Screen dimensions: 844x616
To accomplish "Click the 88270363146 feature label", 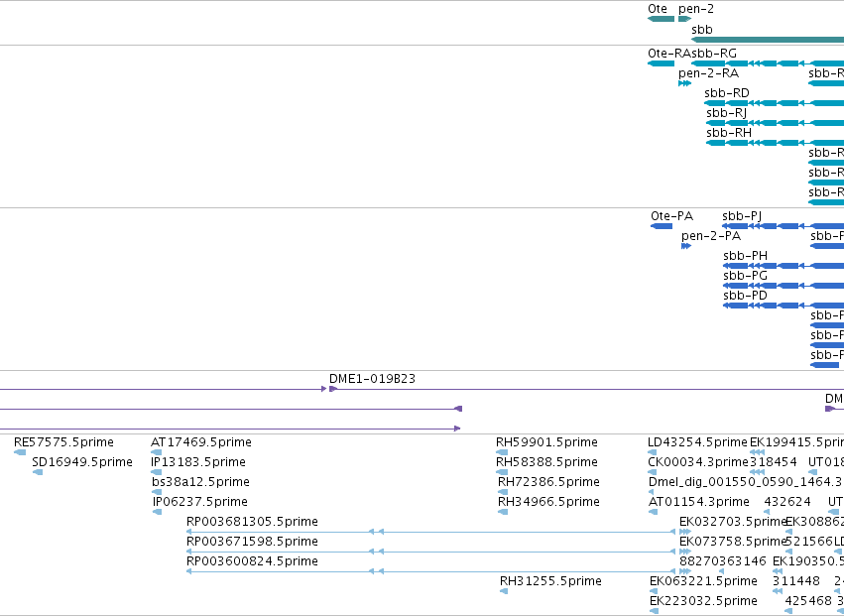I will pyautogui.click(x=722, y=562).
